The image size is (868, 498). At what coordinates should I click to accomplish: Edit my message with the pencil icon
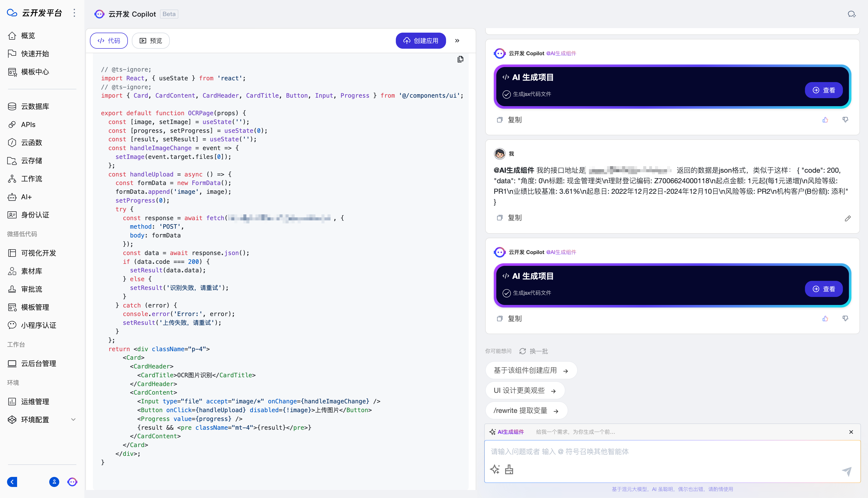(847, 218)
